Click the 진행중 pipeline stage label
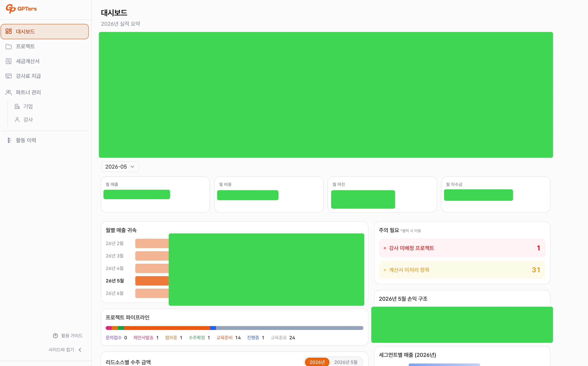588x366 pixels. [253, 337]
